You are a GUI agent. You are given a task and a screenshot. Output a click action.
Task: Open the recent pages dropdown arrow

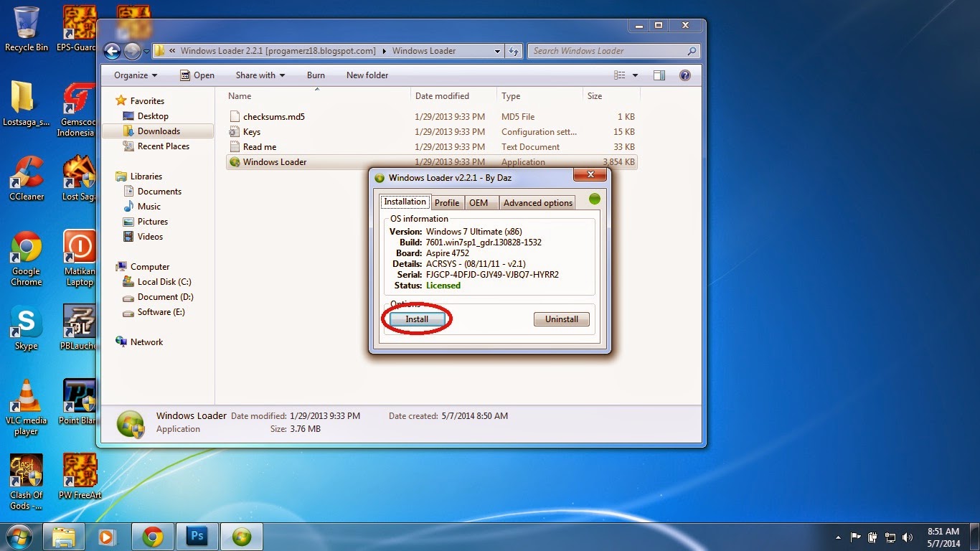click(146, 51)
